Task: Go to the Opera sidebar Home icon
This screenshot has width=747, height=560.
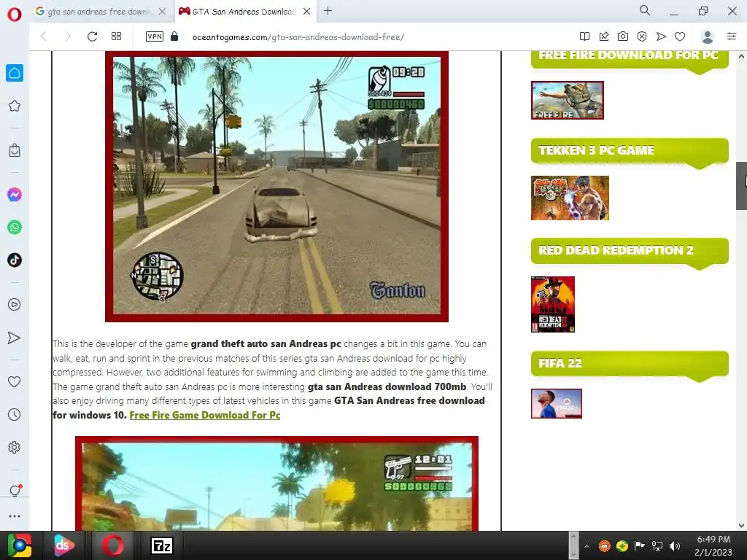Action: [x=15, y=73]
